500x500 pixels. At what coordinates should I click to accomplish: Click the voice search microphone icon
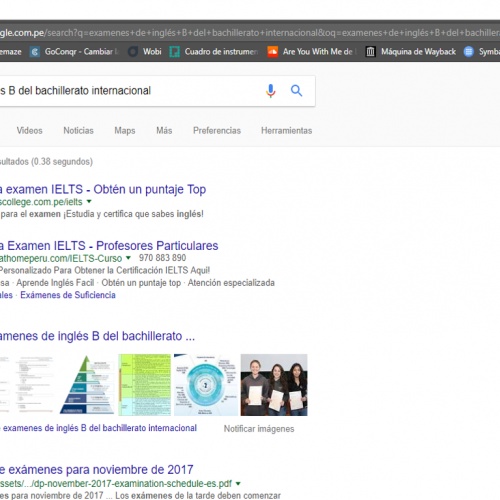tap(271, 91)
